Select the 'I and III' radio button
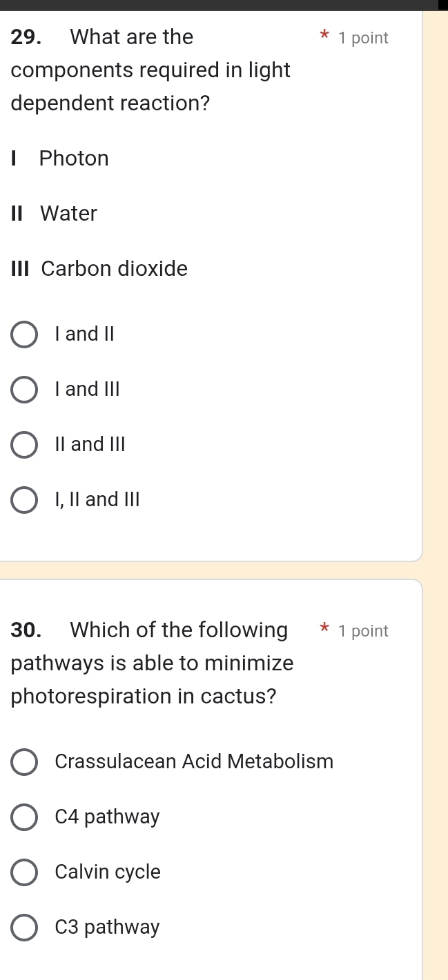 pyautogui.click(x=23, y=389)
